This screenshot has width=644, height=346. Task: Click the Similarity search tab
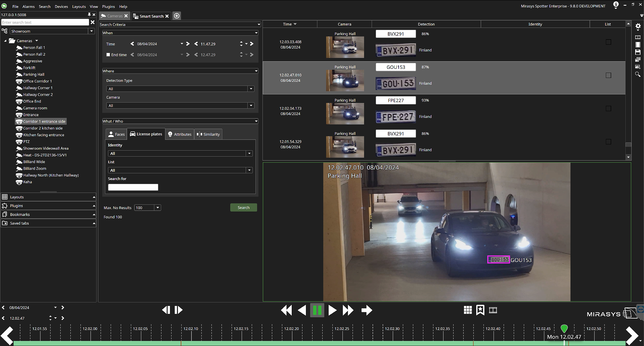pos(208,134)
